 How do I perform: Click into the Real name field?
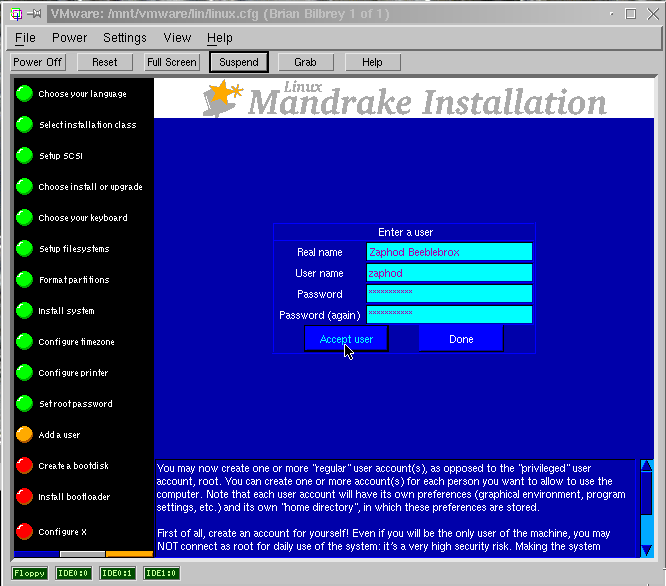click(x=448, y=252)
